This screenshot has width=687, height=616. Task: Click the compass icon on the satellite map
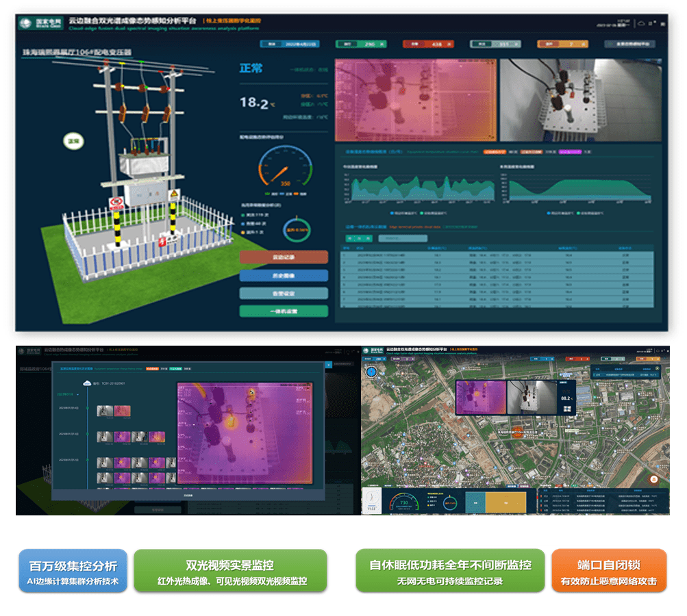(372, 372)
